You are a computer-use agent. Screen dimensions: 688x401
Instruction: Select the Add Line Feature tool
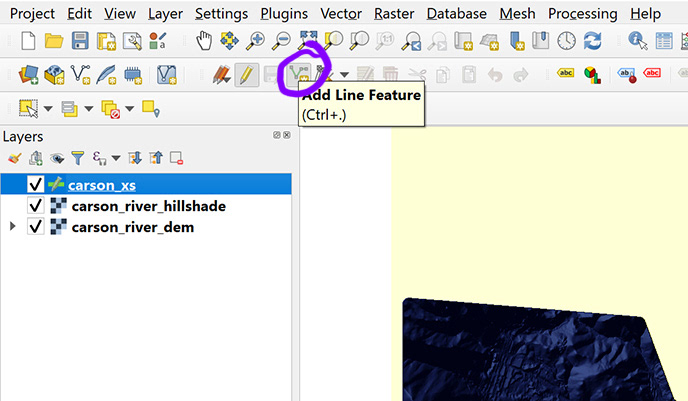(298, 74)
